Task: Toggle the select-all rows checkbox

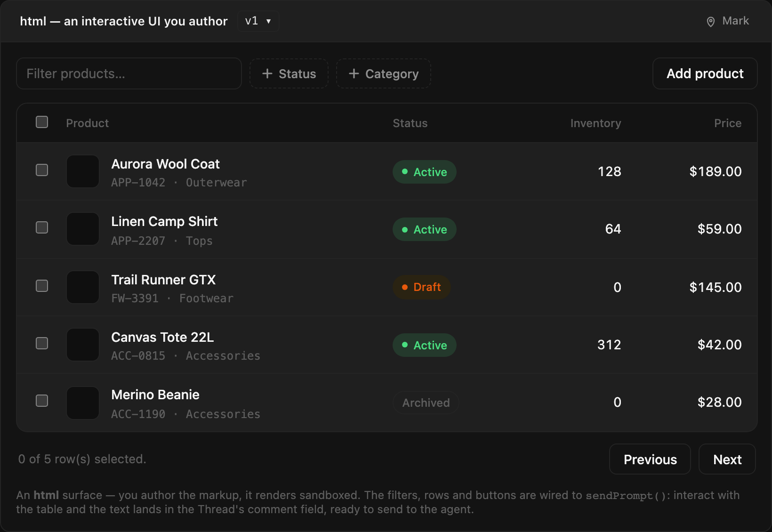Action: (x=42, y=122)
